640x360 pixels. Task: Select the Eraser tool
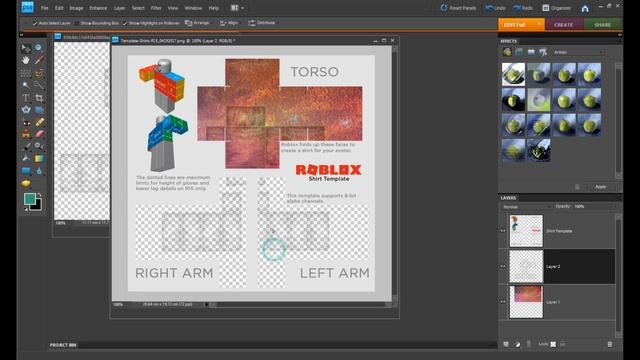(39, 134)
